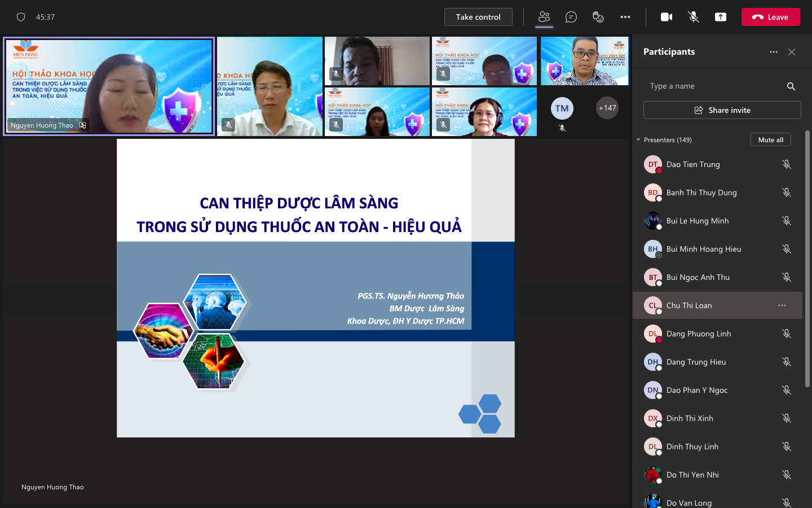Image resolution: width=812 pixels, height=508 pixels.
Task: Click the Take control button
Action: (x=478, y=17)
